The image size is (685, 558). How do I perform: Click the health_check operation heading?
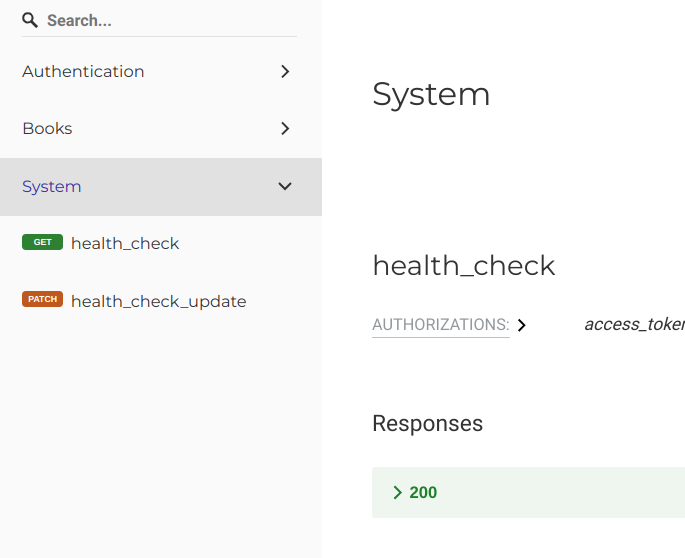pos(464,265)
